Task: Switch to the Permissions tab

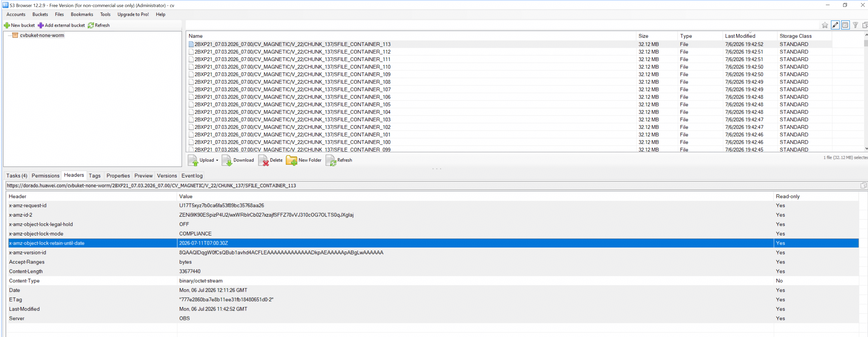Action: point(45,176)
